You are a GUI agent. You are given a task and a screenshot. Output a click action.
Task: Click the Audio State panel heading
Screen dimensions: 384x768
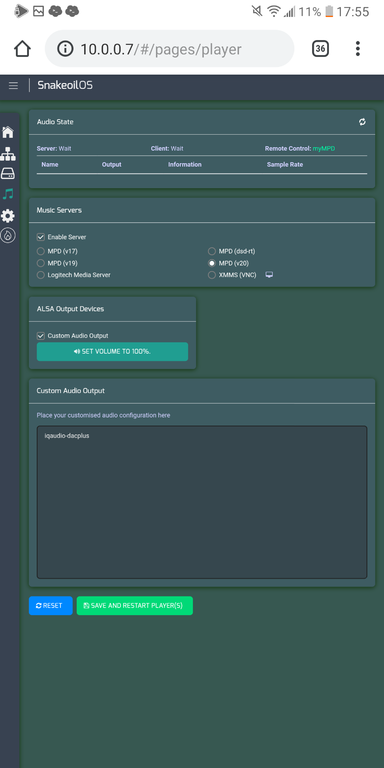pos(55,121)
